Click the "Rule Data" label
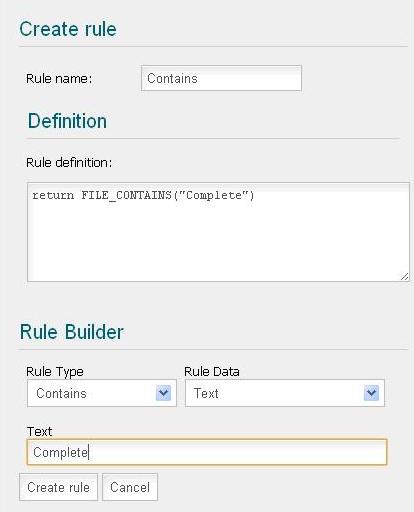 coord(212,372)
